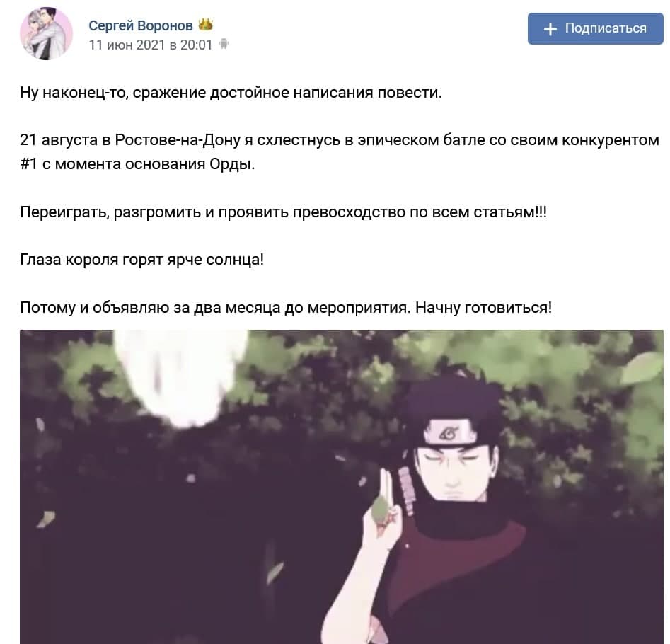Image resolution: width=670 pixels, height=644 pixels.
Task: Click the line Потому и объявляю за два
Action: click(x=286, y=307)
